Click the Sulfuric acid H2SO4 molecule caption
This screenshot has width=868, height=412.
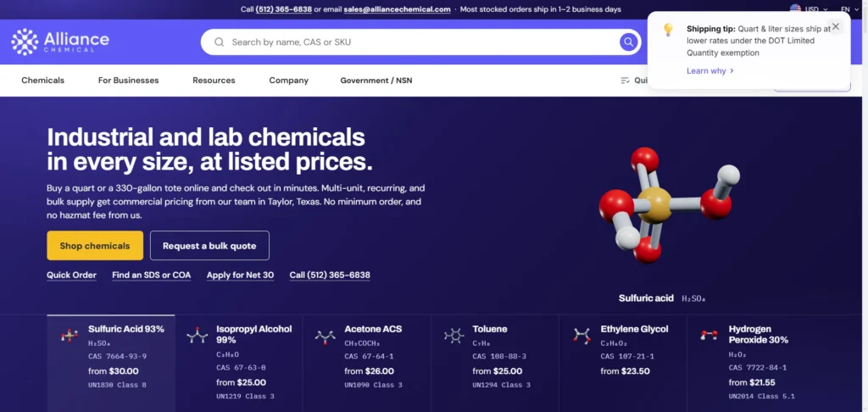point(662,298)
